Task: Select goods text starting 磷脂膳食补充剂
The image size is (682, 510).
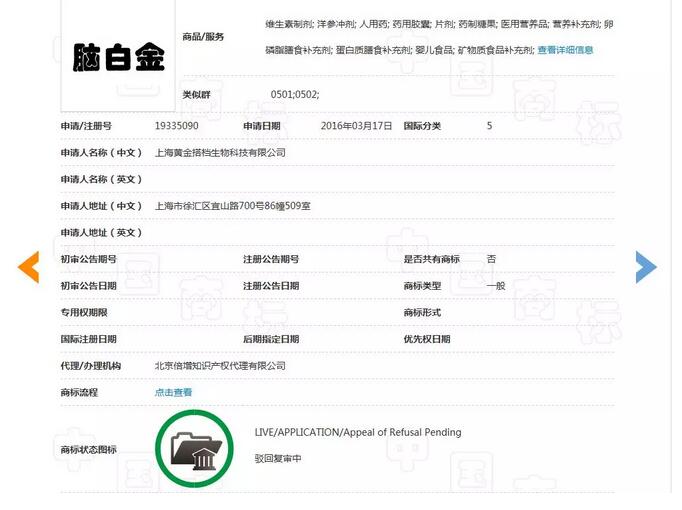Action: (x=400, y=50)
